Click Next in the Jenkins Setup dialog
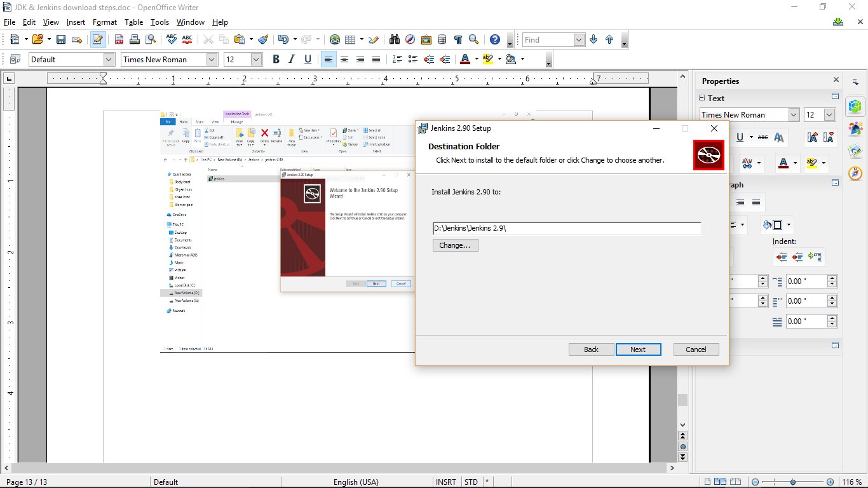This screenshot has height=488, width=868. pyautogui.click(x=638, y=349)
